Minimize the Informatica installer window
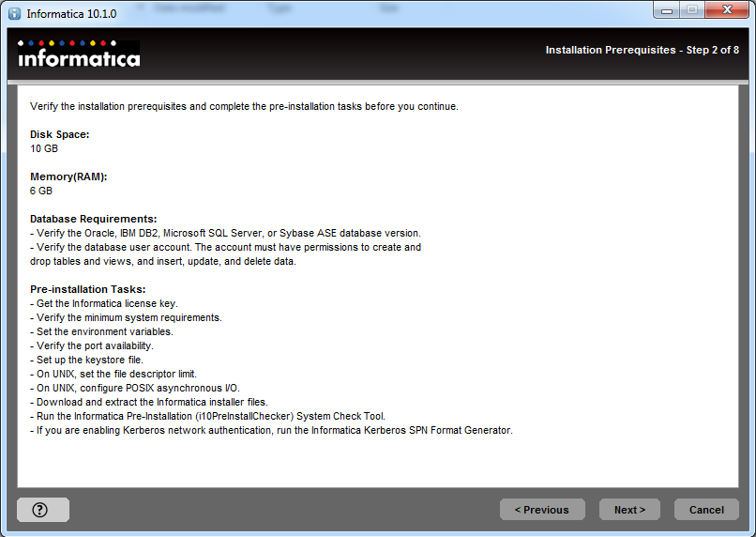 coord(667,10)
